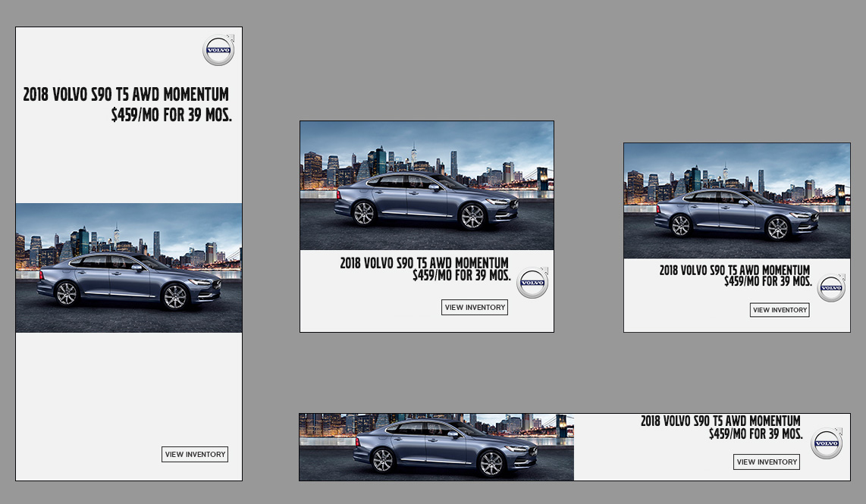
Task: Click "2018 VOLVO S90 T5 AWD MOMENTUM" in right ad
Action: pos(735,270)
